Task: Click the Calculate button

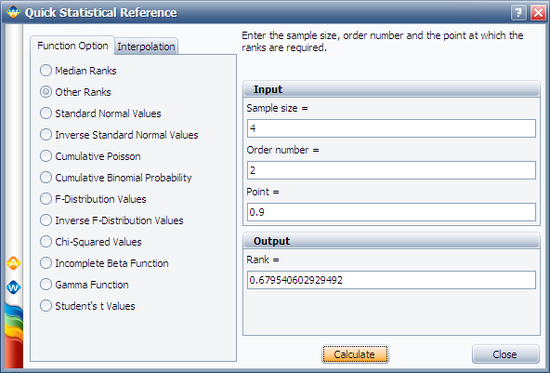Action: click(355, 354)
